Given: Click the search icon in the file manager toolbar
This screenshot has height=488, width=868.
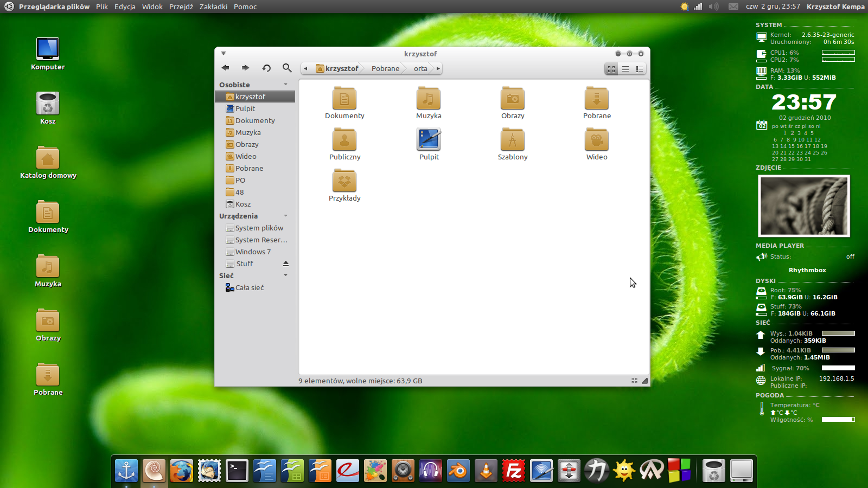Looking at the screenshot, I should 287,68.
